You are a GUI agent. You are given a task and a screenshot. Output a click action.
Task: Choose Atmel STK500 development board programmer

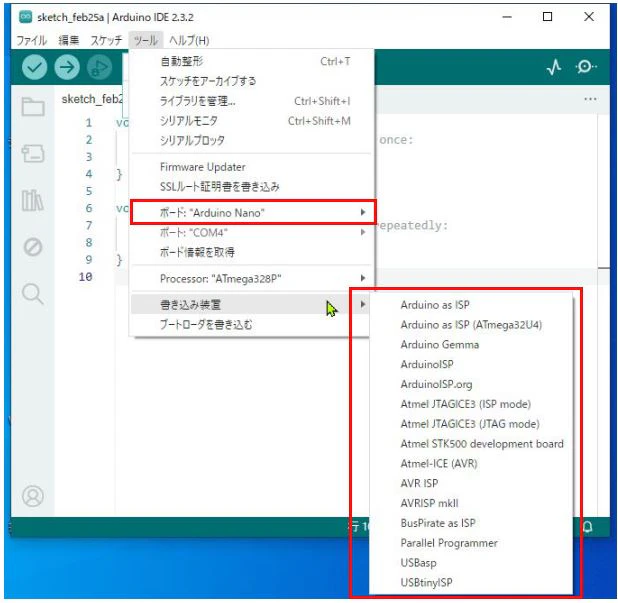tap(471, 444)
